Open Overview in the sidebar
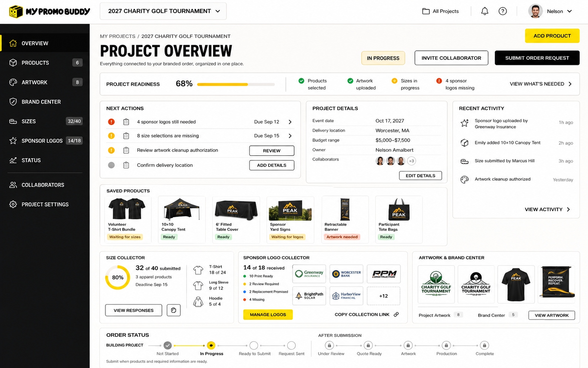The height and width of the screenshot is (368, 588). [45, 43]
